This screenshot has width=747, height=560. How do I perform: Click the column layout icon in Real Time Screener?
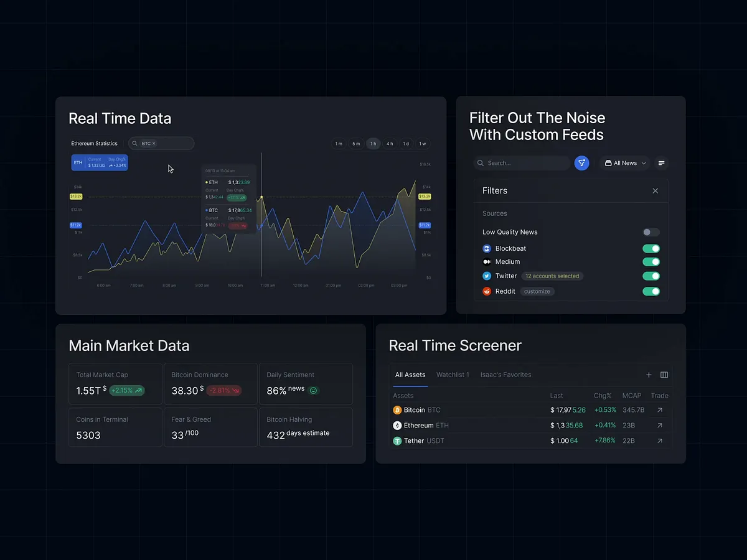pyautogui.click(x=664, y=375)
